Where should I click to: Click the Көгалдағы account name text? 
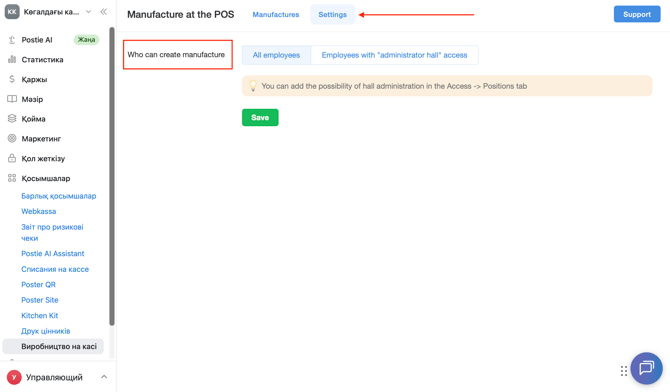[51, 12]
